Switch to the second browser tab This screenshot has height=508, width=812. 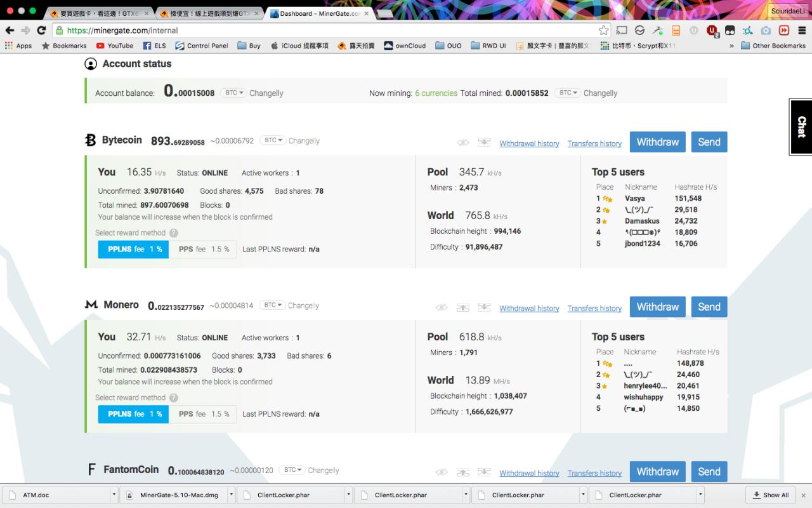point(210,13)
